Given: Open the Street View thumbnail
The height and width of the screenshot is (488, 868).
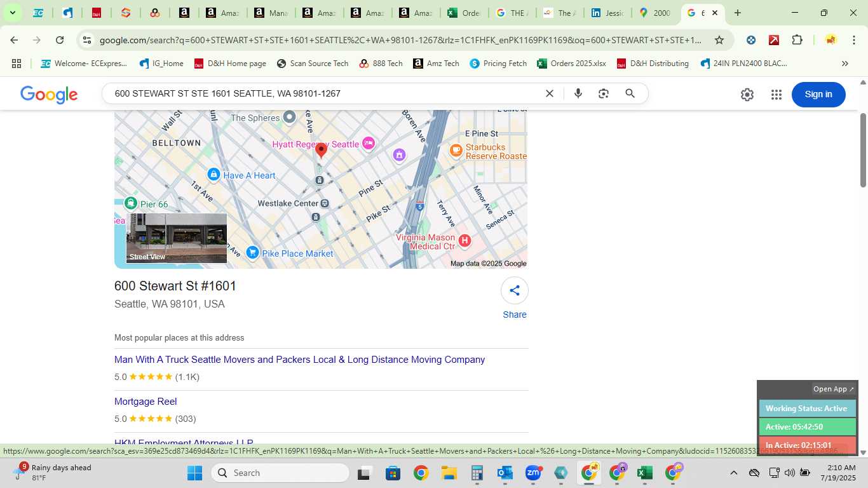Looking at the screenshot, I should coord(177,238).
